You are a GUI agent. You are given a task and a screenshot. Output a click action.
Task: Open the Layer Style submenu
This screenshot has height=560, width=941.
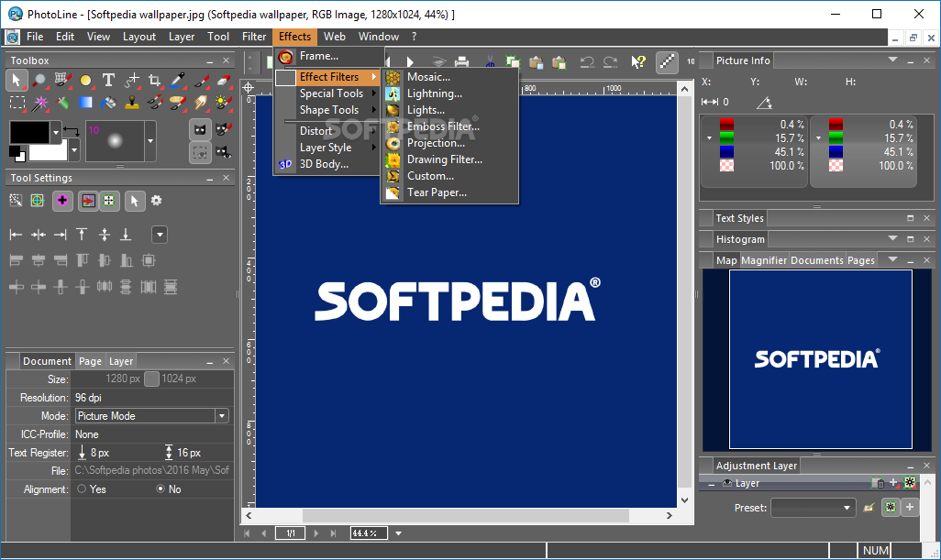pyautogui.click(x=327, y=148)
